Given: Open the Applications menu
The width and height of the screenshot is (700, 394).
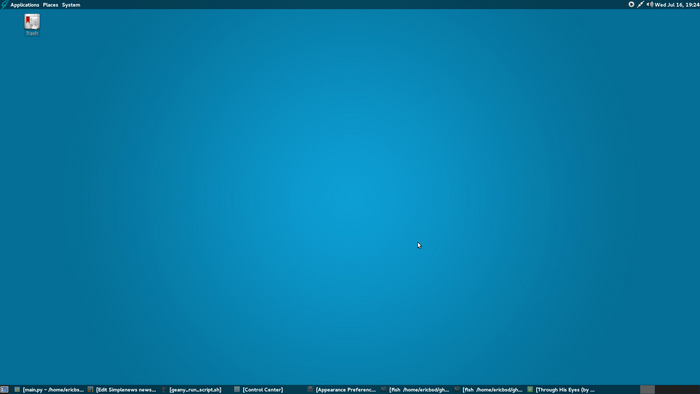Looking at the screenshot, I should (25, 5).
